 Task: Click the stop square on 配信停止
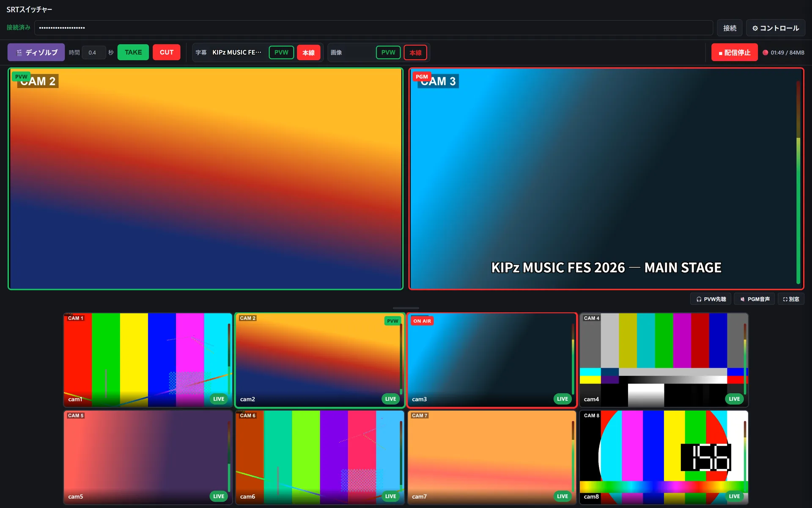tap(720, 53)
